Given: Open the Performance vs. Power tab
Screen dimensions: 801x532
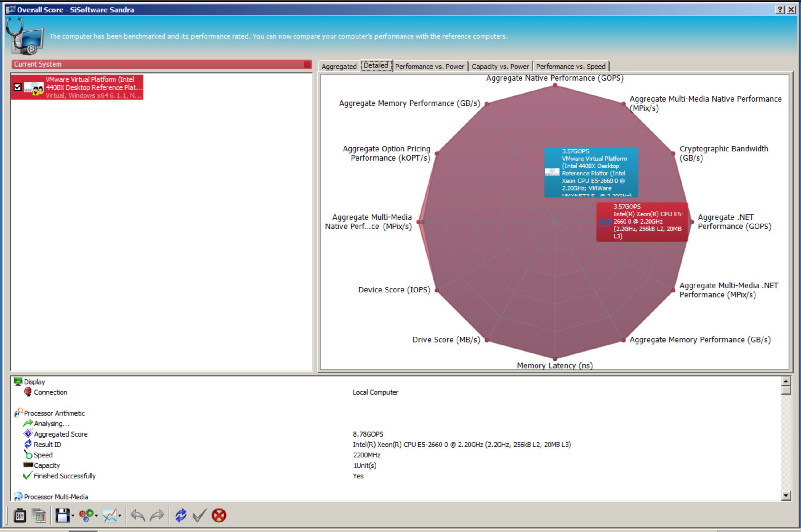Looking at the screenshot, I should pos(429,66).
